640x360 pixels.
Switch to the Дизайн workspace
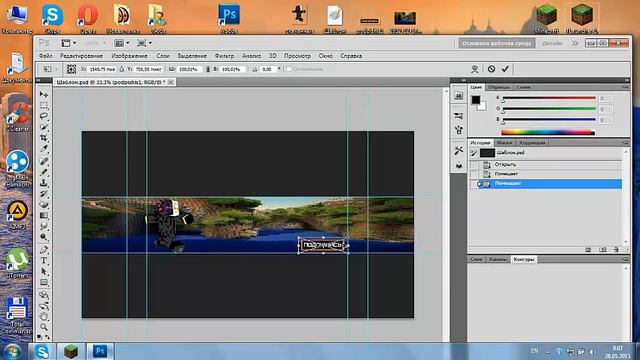552,43
